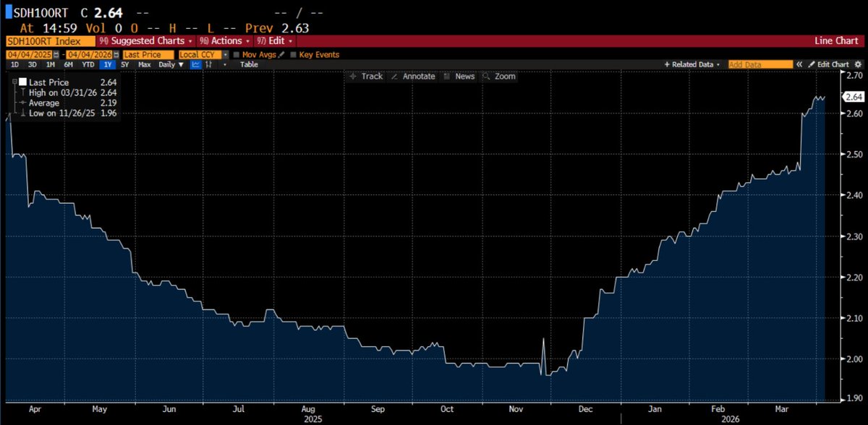Open the start date calendar picker icon
868x425 pixels.
point(56,55)
